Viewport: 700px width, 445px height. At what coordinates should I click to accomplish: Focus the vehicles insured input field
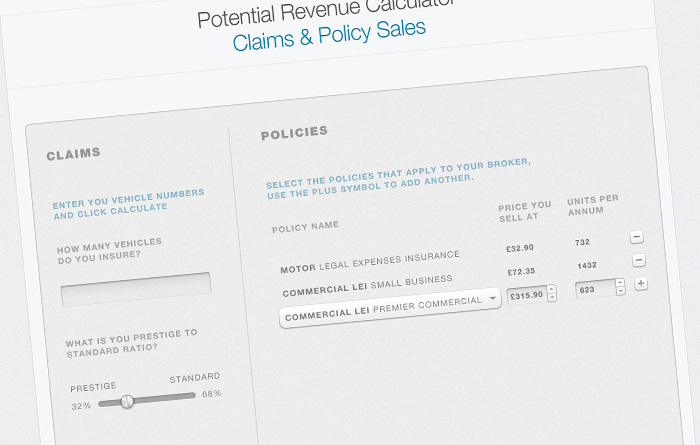136,289
